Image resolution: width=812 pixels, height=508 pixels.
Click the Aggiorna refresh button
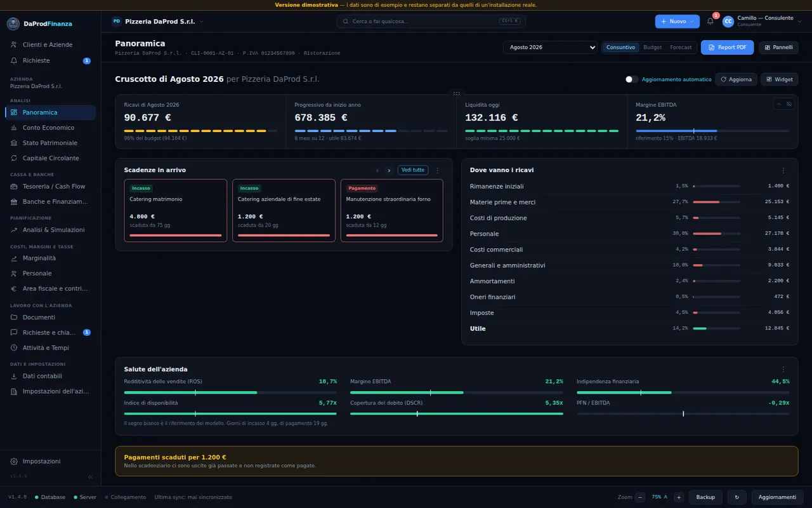click(736, 79)
